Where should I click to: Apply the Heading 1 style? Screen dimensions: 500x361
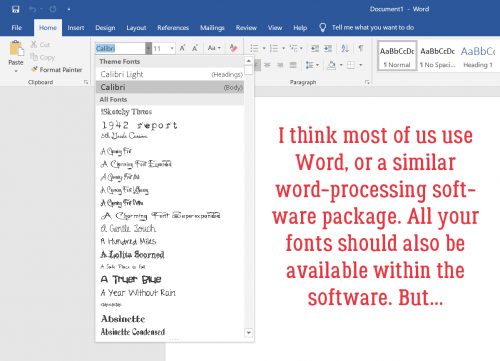pos(478,56)
